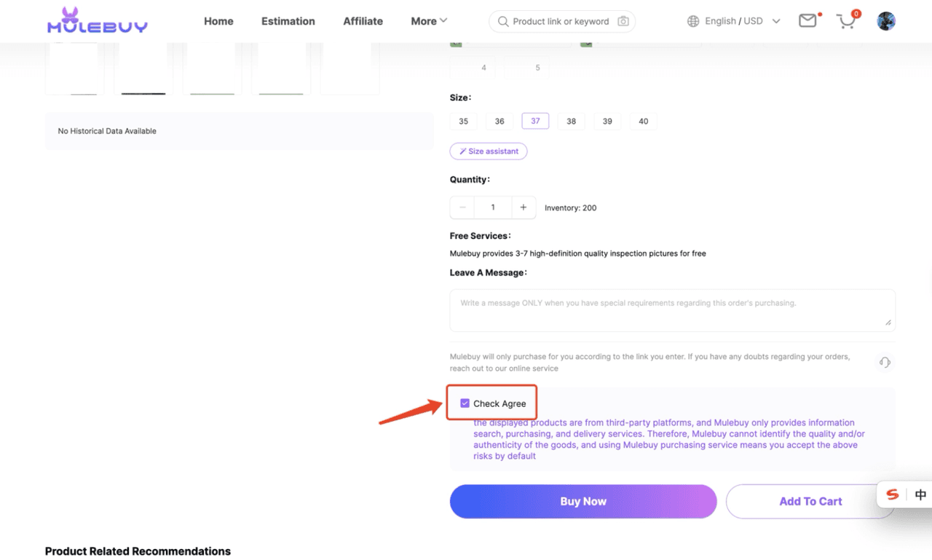Click the headset customer service icon

click(x=885, y=362)
